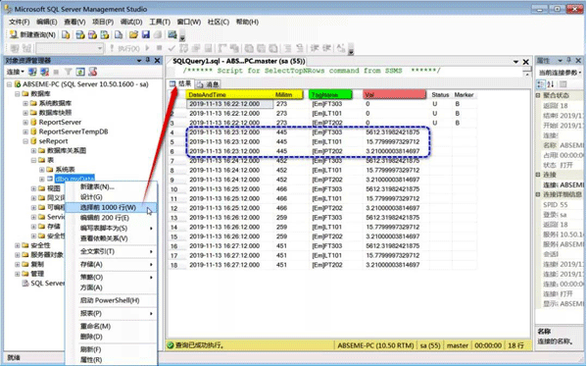Click the New Query (新建查询) toolbar button
This screenshot has height=366, width=588.
(x=32, y=35)
